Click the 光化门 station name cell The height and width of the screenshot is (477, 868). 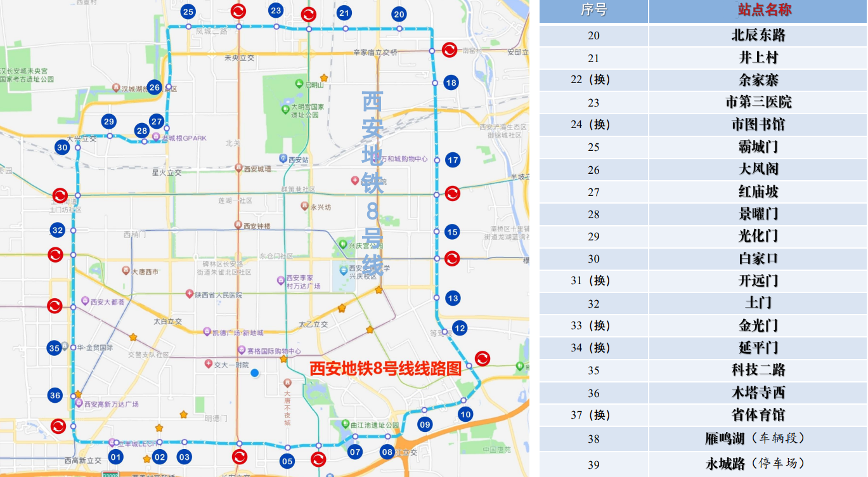[758, 236]
